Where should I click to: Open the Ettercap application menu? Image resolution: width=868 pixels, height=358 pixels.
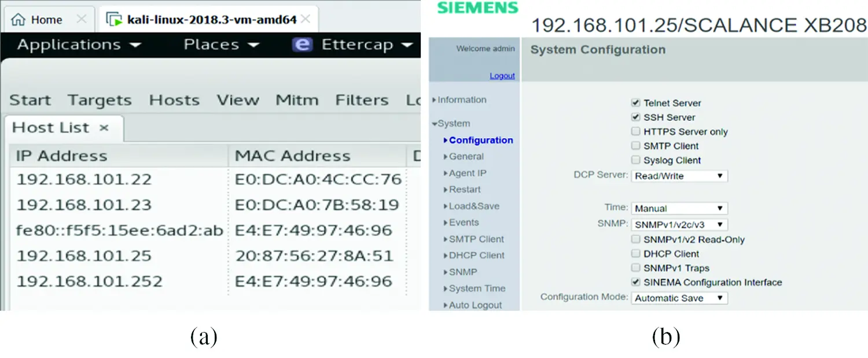point(354,45)
